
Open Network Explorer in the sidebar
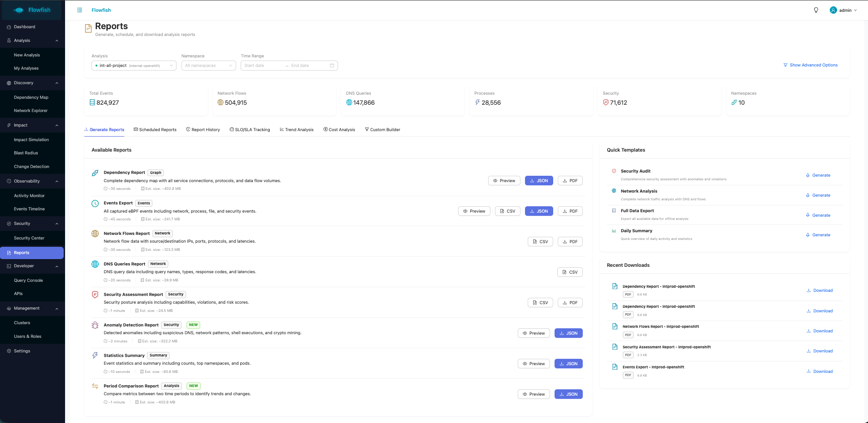pyautogui.click(x=30, y=111)
